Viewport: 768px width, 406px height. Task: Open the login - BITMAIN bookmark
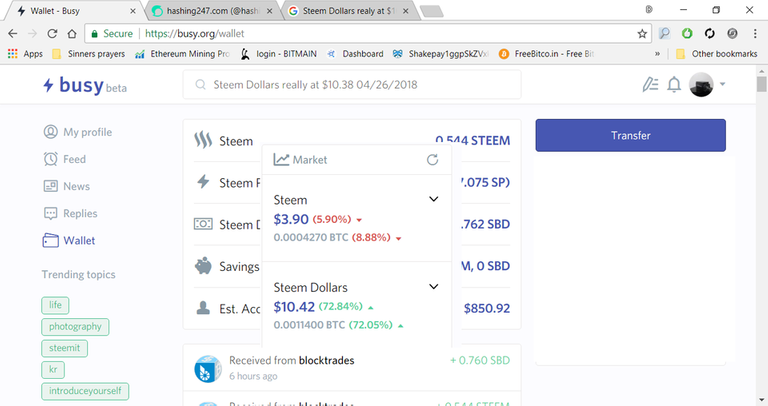[x=279, y=53]
